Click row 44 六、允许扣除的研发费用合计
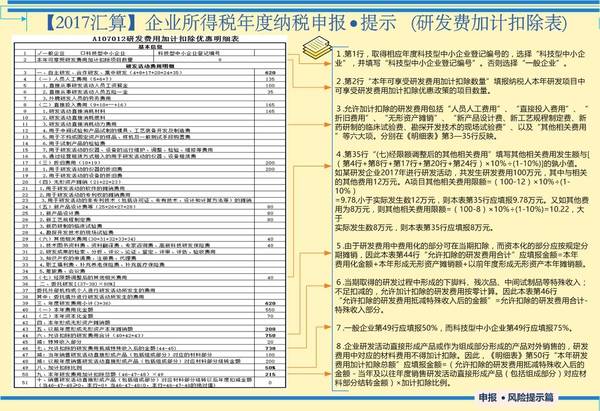Viewport: 600px width, 411px height. pos(150,335)
